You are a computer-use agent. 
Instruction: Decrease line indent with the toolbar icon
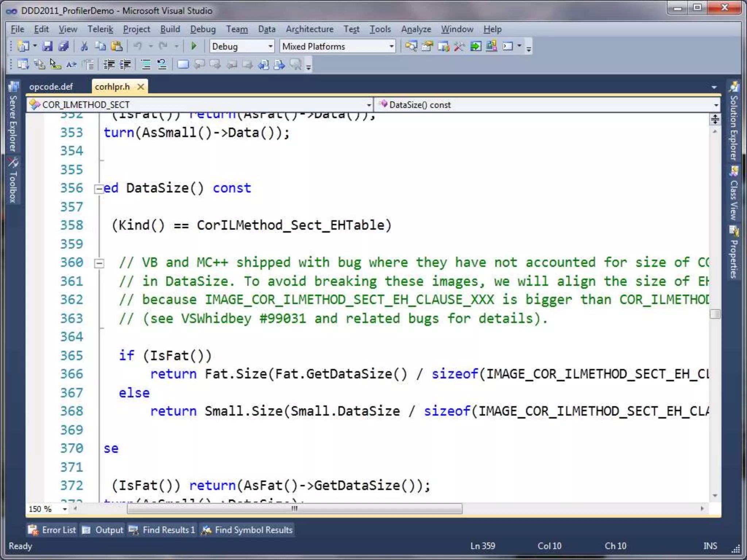[x=109, y=65]
